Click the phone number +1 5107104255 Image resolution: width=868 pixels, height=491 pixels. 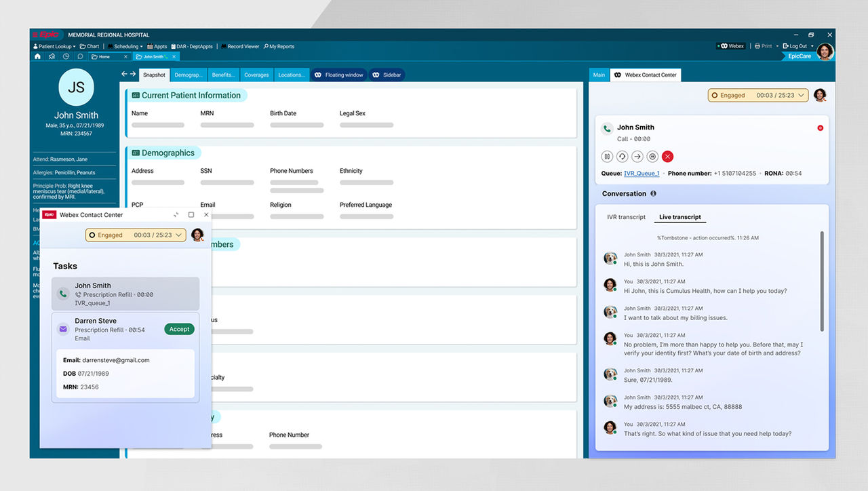coord(734,174)
